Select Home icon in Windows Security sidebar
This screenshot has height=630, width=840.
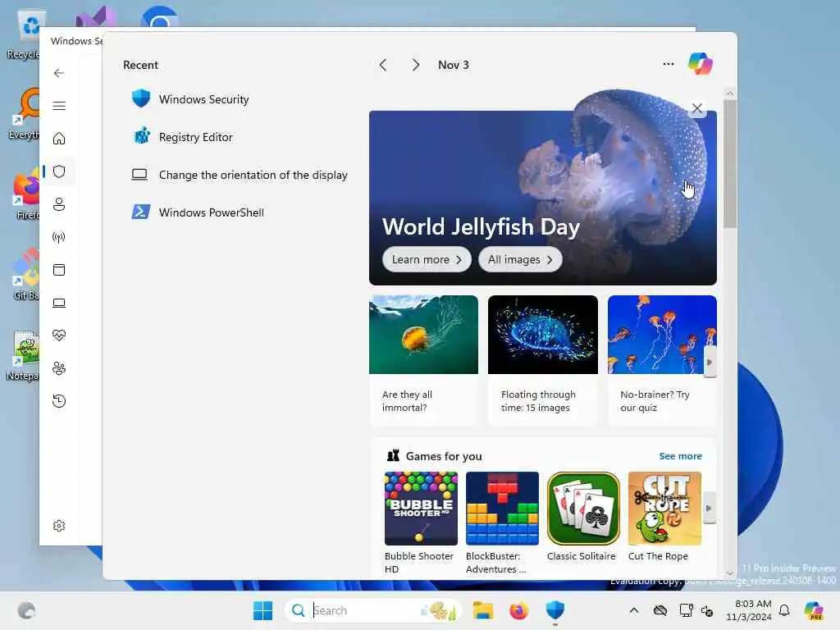point(59,138)
